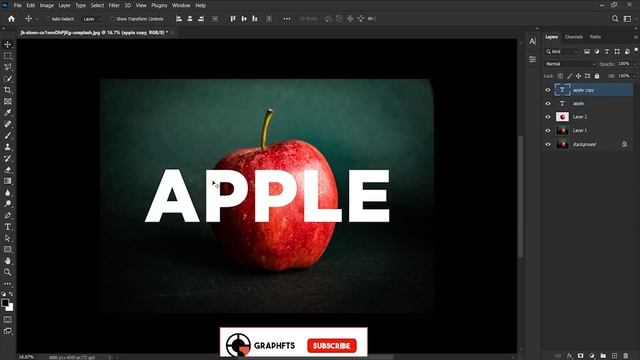The width and height of the screenshot is (640, 360).
Task: Select the Healing Brush tool
Action: click(7, 124)
